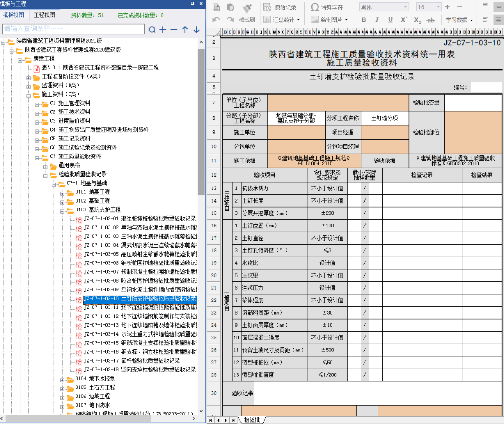This screenshot has height=424, width=504.
Task: Toggle underline formatting
Action: [390, 20]
